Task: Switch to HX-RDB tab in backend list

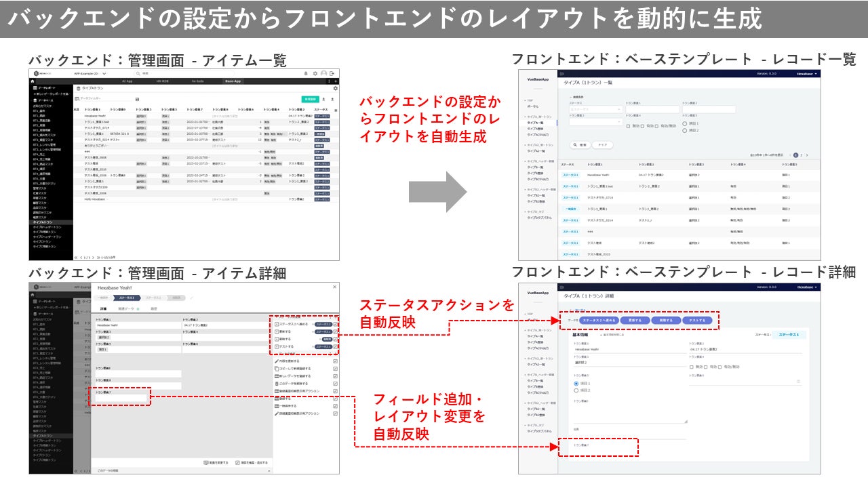Action: [163, 81]
